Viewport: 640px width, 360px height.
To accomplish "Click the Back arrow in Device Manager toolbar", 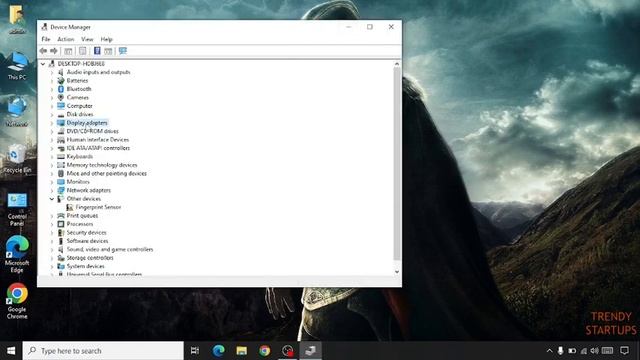I will [43, 51].
